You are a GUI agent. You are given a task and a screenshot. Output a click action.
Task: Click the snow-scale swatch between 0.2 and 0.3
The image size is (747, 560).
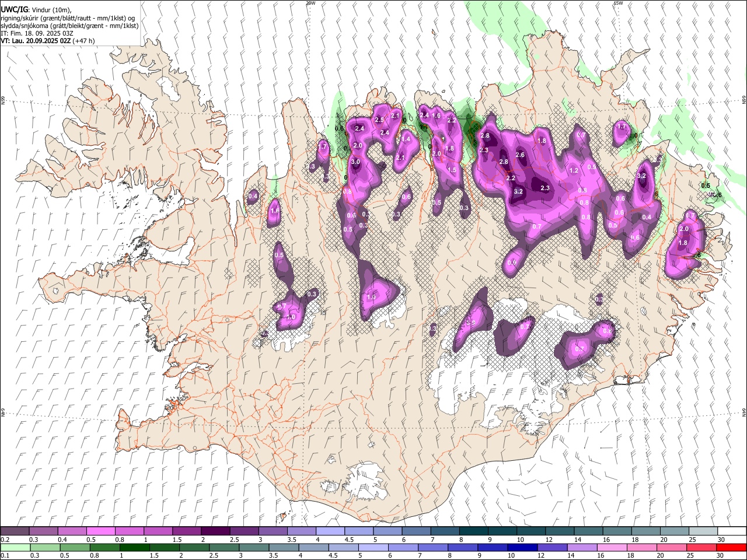[15, 531]
